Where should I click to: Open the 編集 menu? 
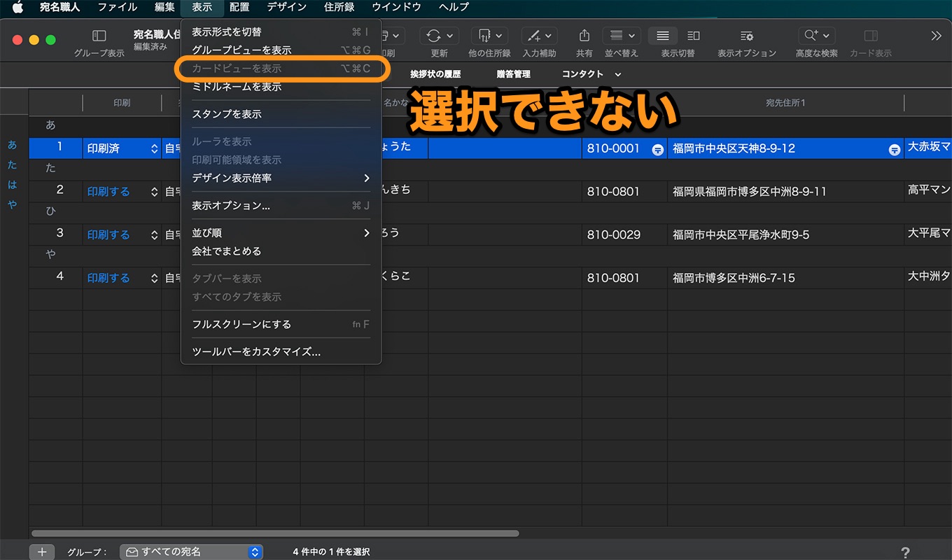coord(164,7)
